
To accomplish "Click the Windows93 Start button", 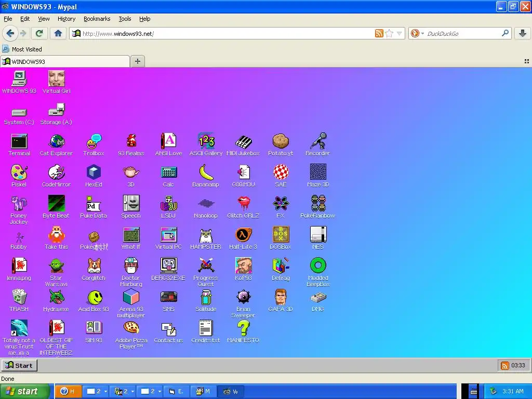I will pyautogui.click(x=19, y=365).
